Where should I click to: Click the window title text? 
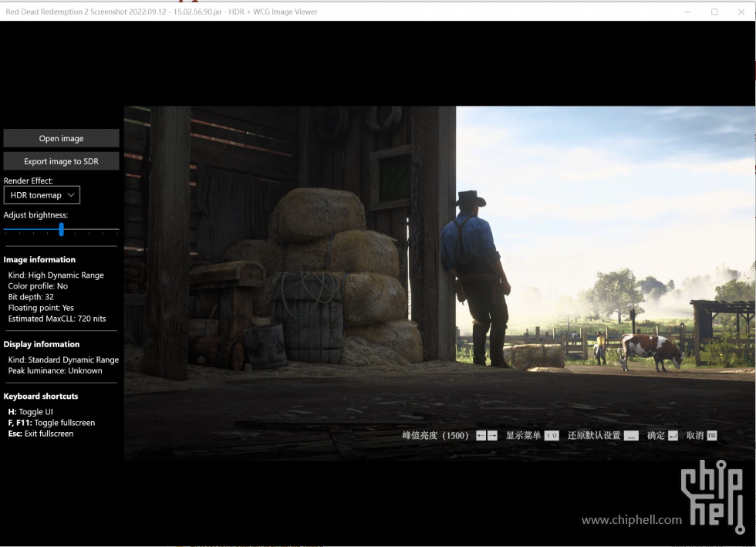pos(161,12)
